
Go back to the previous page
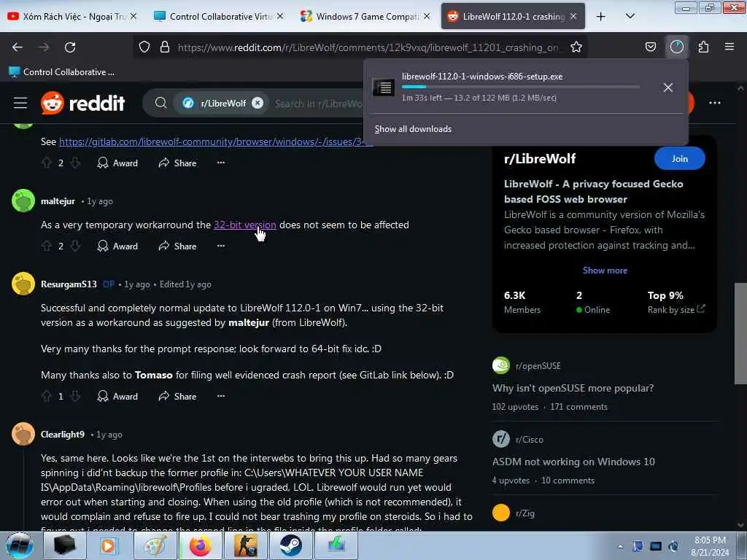18,47
